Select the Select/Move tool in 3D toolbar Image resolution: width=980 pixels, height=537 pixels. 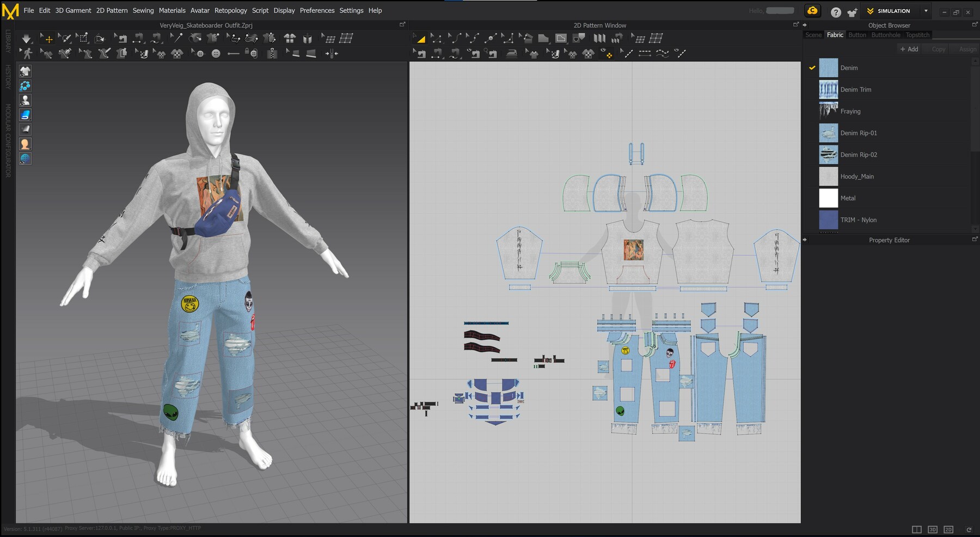pos(47,38)
